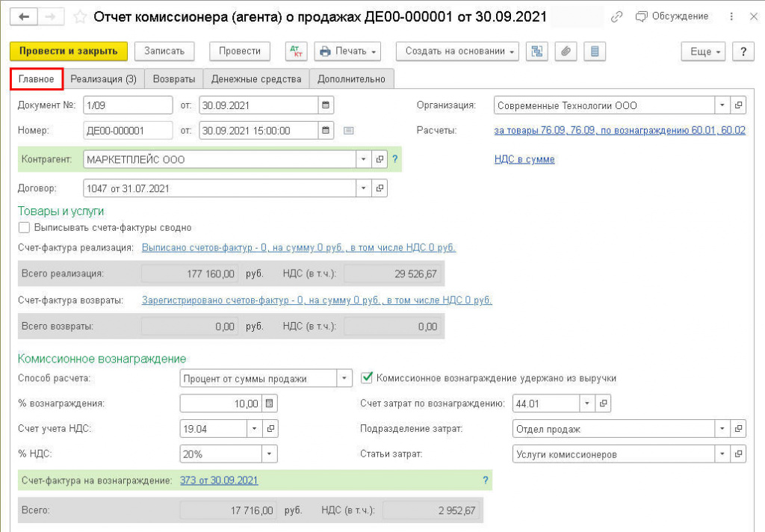Open calendar picker for document date
The width and height of the screenshot is (765, 532).
tap(326, 105)
